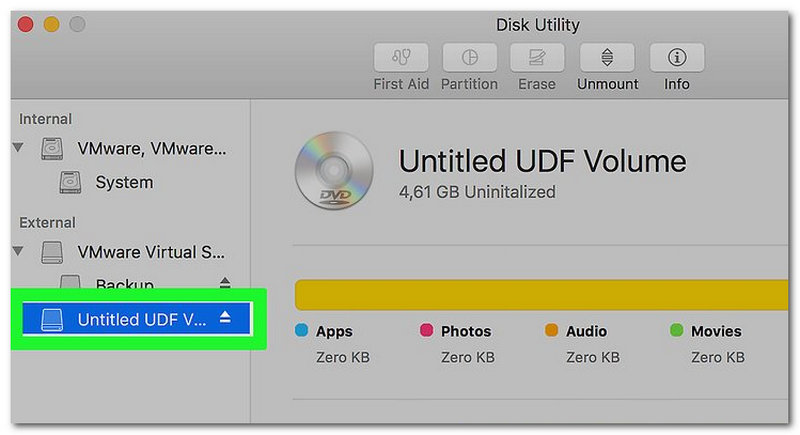The height and width of the screenshot is (435, 800).
Task: Open the Info panel icon
Action: (677, 57)
